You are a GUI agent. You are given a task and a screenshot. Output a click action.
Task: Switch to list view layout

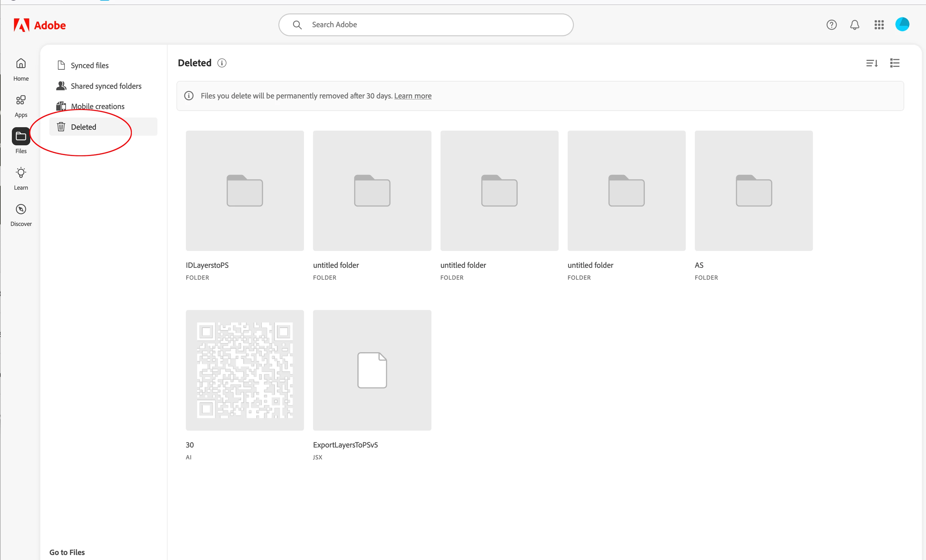pos(895,63)
